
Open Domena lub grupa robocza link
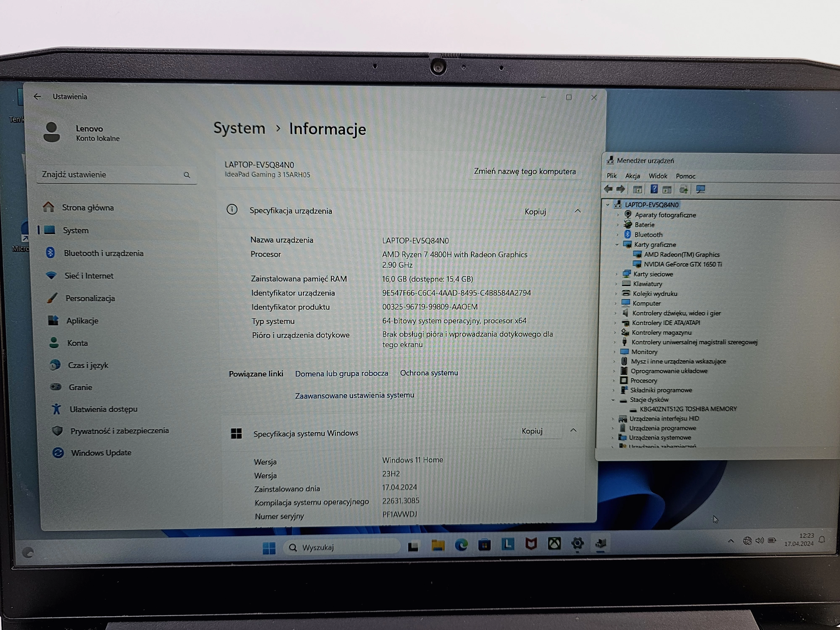coord(342,374)
